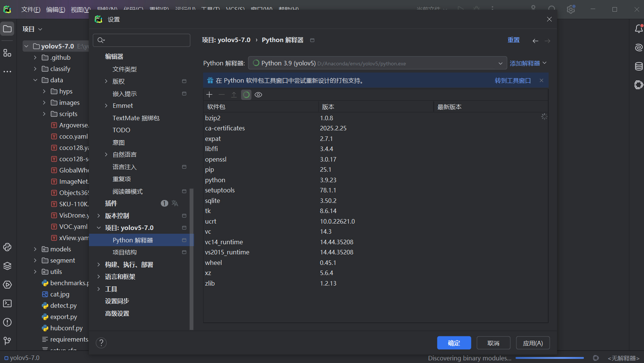
Task: Click the yolov5-7.0 status bar breadcrumb
Action: [x=22, y=358]
